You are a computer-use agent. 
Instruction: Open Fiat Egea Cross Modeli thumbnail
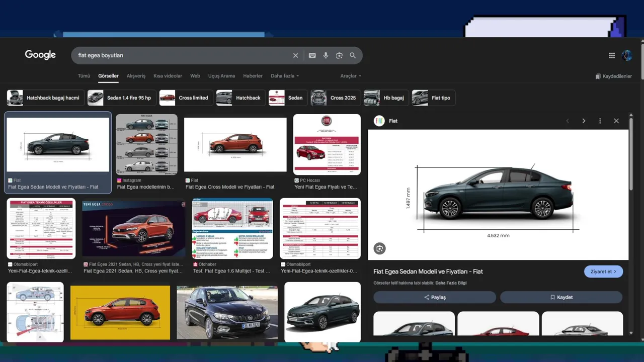235,145
